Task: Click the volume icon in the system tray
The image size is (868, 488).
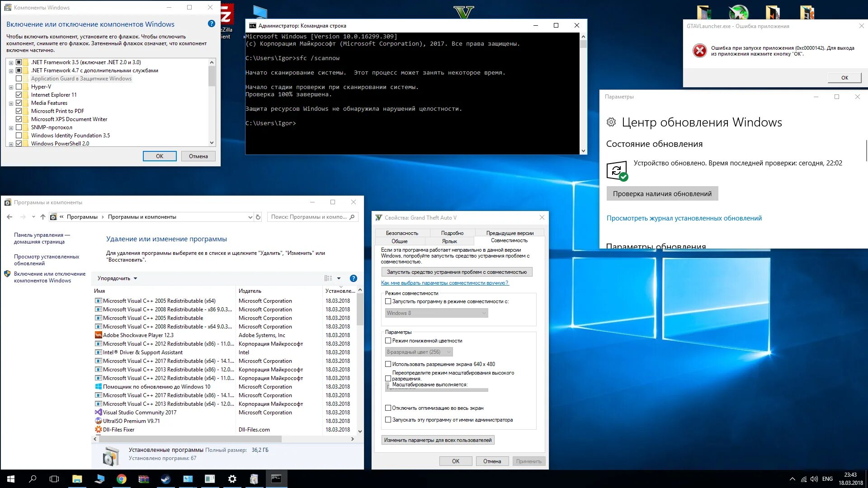Action: (x=814, y=479)
